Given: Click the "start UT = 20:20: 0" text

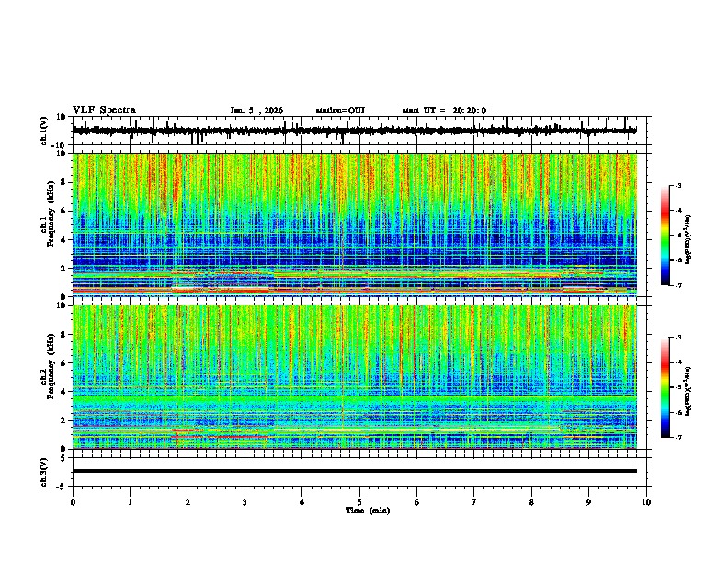Looking at the screenshot, I should (444, 110).
